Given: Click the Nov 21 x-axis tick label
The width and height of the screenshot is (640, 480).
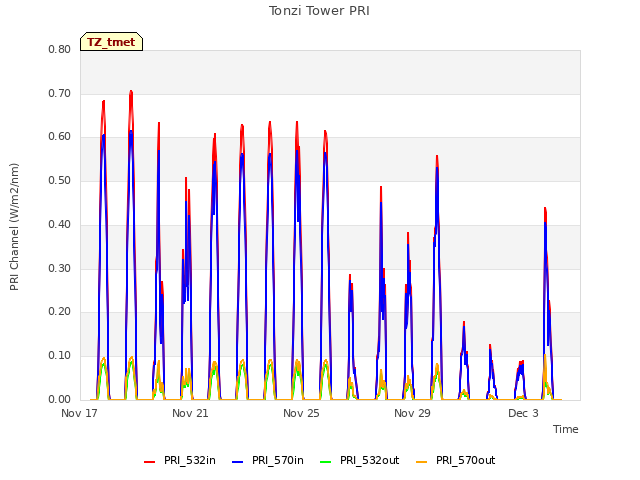Looking at the screenshot, I should 190,413.
